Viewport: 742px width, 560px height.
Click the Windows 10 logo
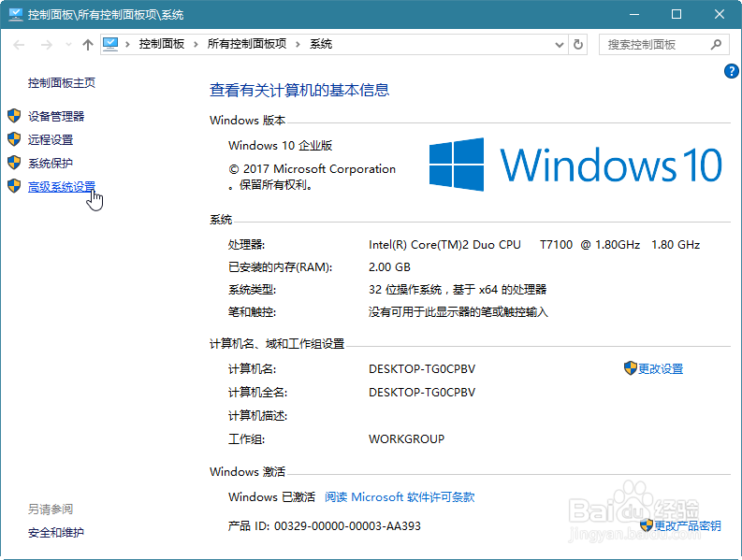pos(575,165)
